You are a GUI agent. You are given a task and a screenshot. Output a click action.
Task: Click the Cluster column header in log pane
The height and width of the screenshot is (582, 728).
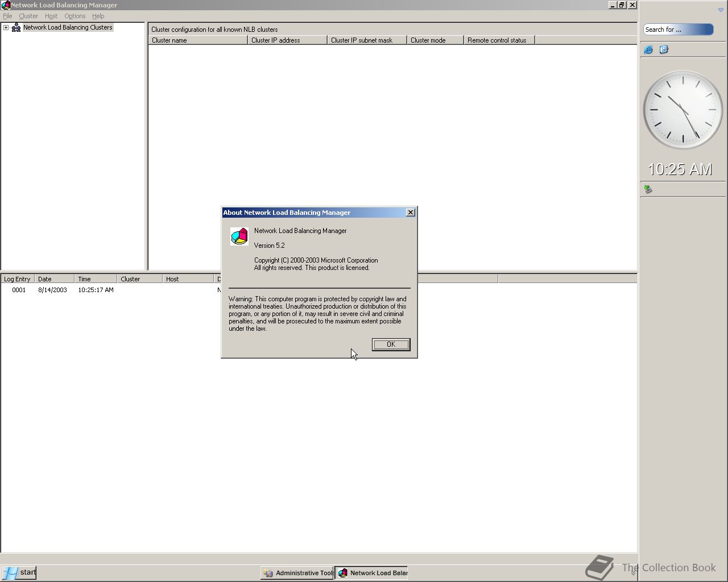click(x=140, y=279)
